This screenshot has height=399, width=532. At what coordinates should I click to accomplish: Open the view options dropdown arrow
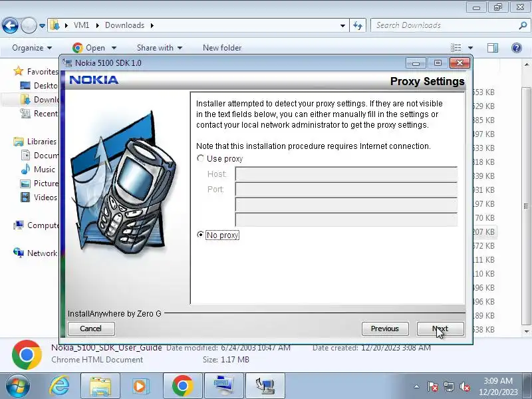pyautogui.click(x=471, y=48)
